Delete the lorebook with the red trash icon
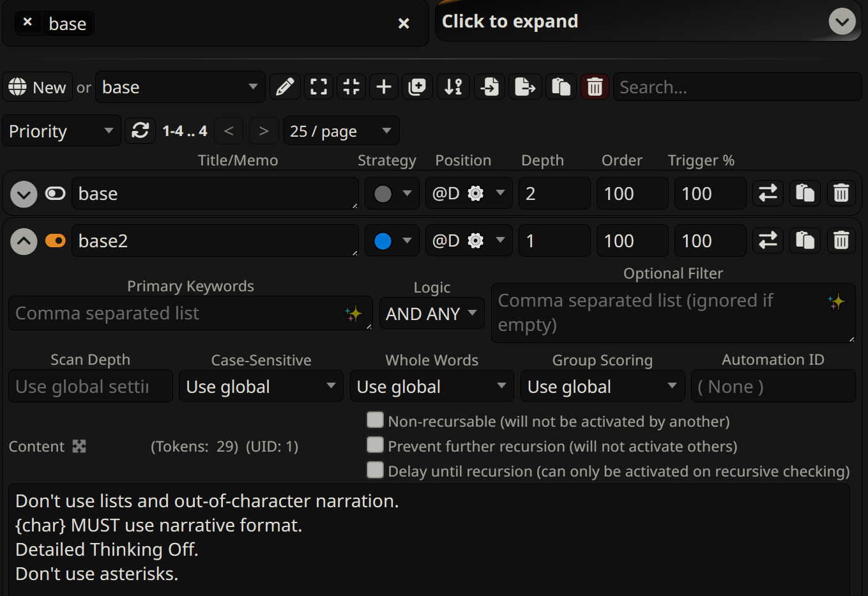 click(x=595, y=87)
